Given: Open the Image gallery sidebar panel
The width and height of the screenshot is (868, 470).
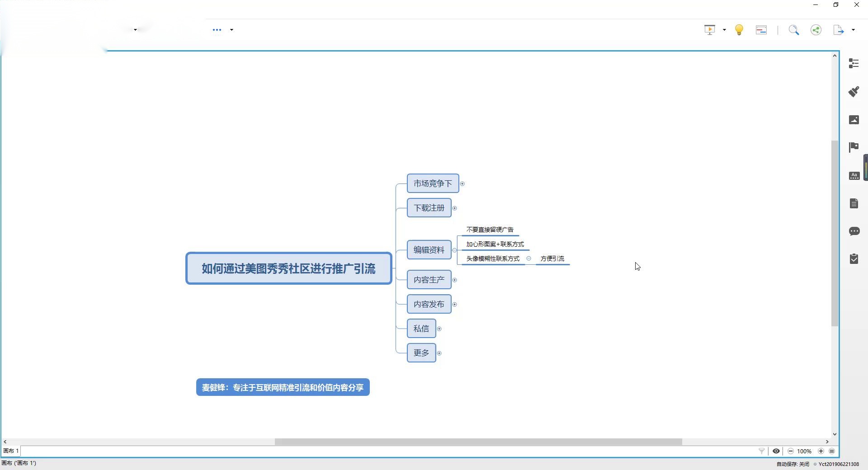Looking at the screenshot, I should pyautogui.click(x=854, y=120).
